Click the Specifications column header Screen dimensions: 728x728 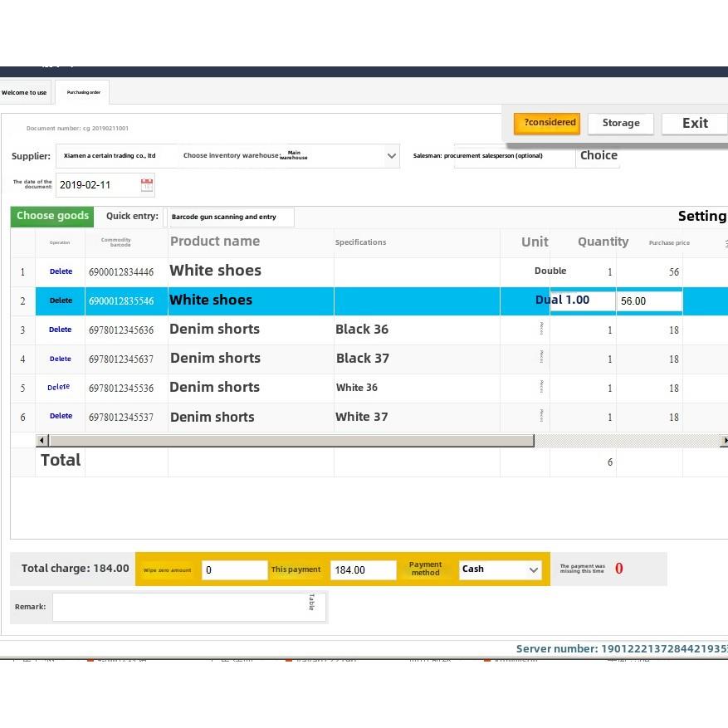pos(360,242)
